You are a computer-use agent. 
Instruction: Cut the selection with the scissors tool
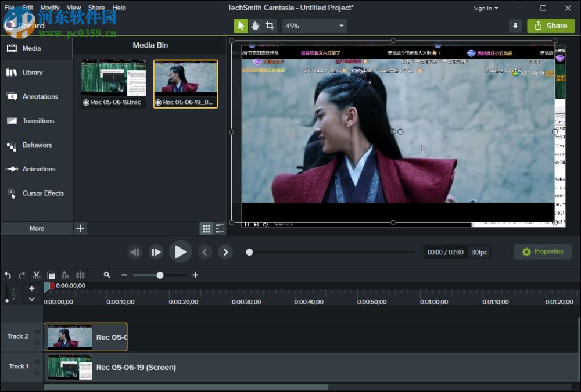coord(36,275)
